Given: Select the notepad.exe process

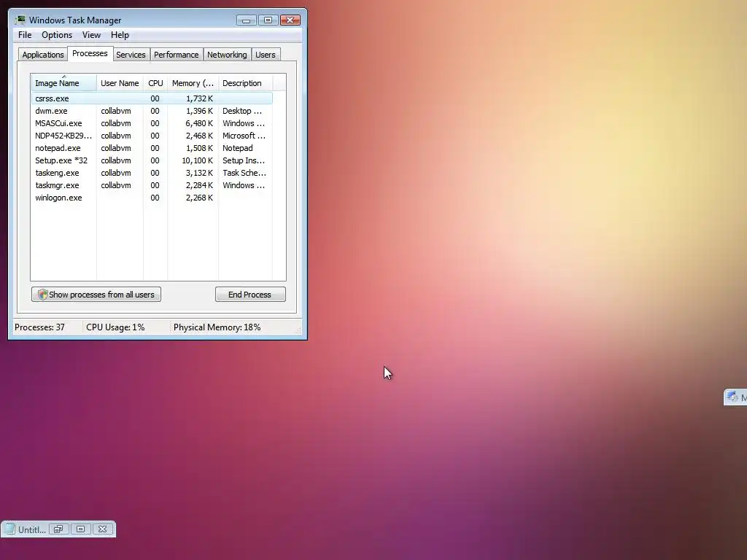Looking at the screenshot, I should pyautogui.click(x=152, y=148).
